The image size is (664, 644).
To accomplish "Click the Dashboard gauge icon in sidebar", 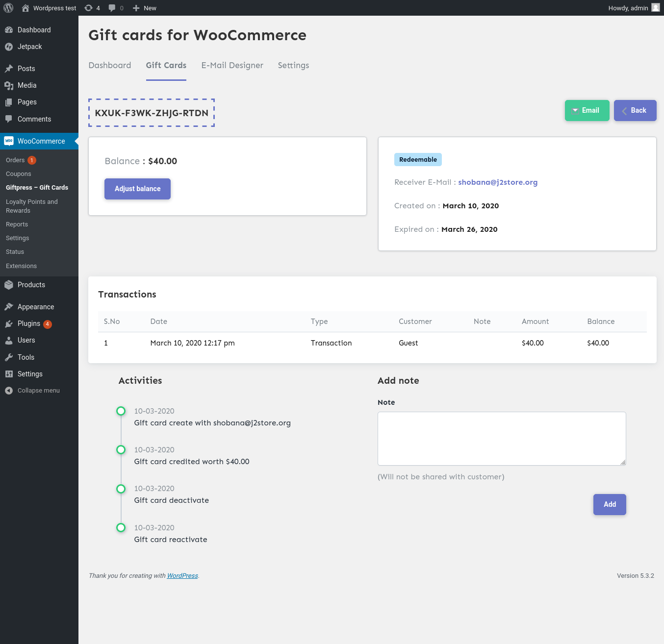I will point(9,30).
